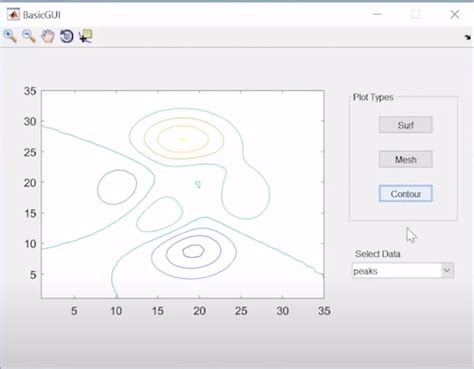Click the y-axis label 35
The image size is (474, 369).
point(30,91)
